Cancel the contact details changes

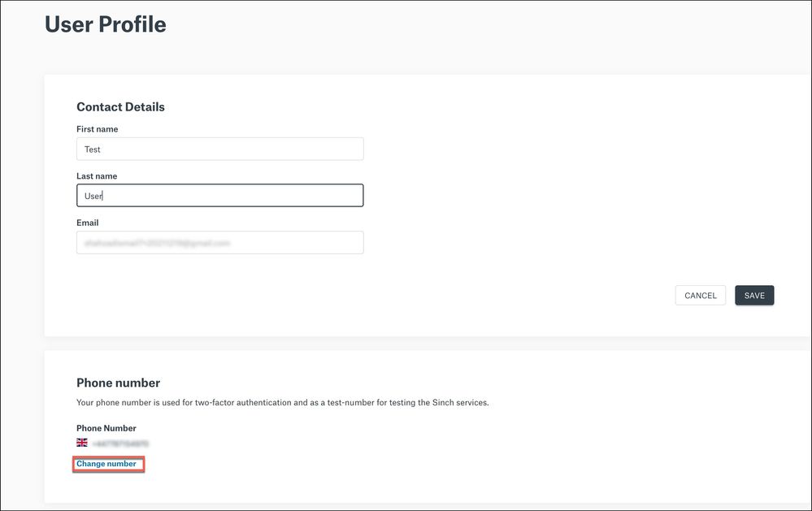click(x=700, y=295)
